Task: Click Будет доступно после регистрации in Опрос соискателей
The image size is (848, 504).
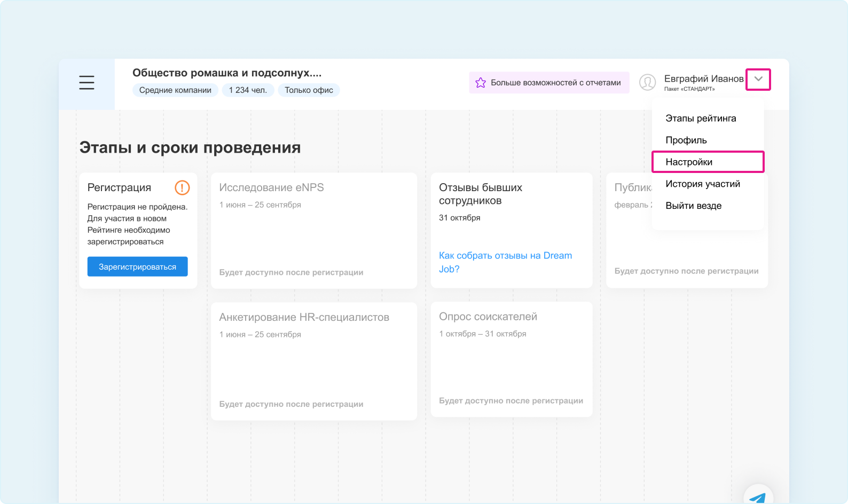Action: [x=511, y=400]
